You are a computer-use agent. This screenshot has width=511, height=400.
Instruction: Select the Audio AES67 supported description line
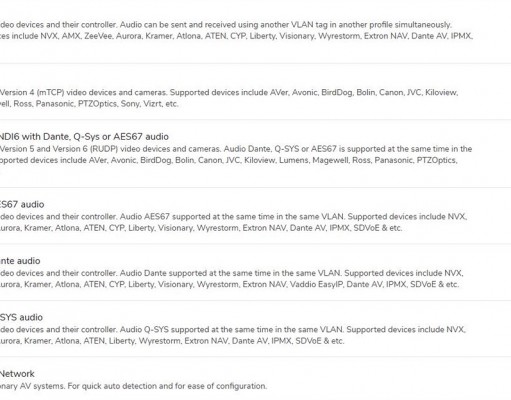coord(233,217)
